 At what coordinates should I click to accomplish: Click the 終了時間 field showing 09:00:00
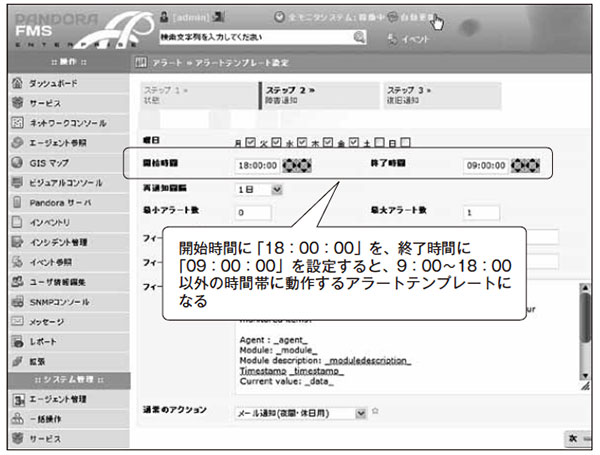tap(486, 165)
